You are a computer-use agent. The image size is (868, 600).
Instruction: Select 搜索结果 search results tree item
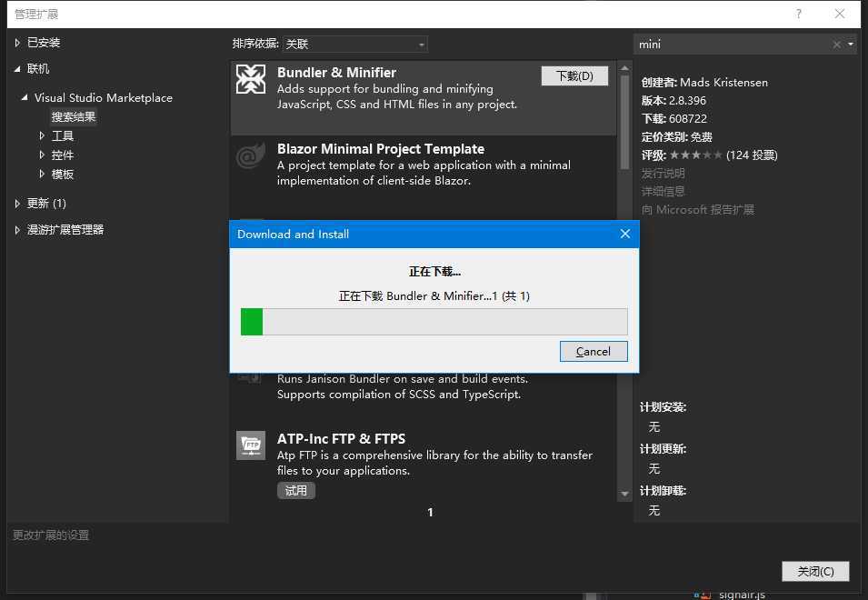coord(74,116)
